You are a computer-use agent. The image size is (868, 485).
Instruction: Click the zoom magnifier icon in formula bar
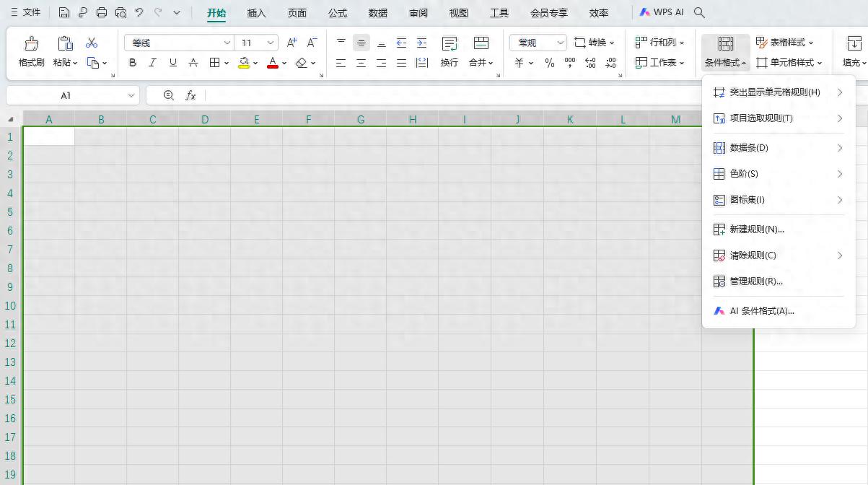(169, 95)
